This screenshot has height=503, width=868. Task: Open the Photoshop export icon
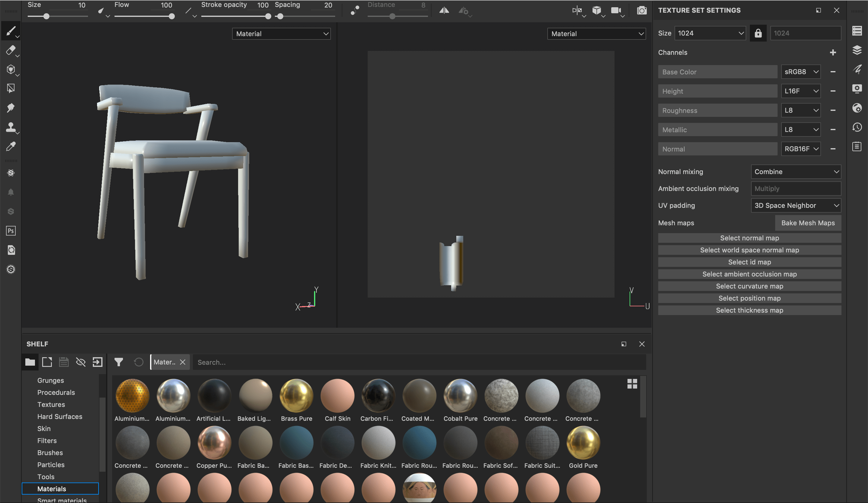[11, 231]
